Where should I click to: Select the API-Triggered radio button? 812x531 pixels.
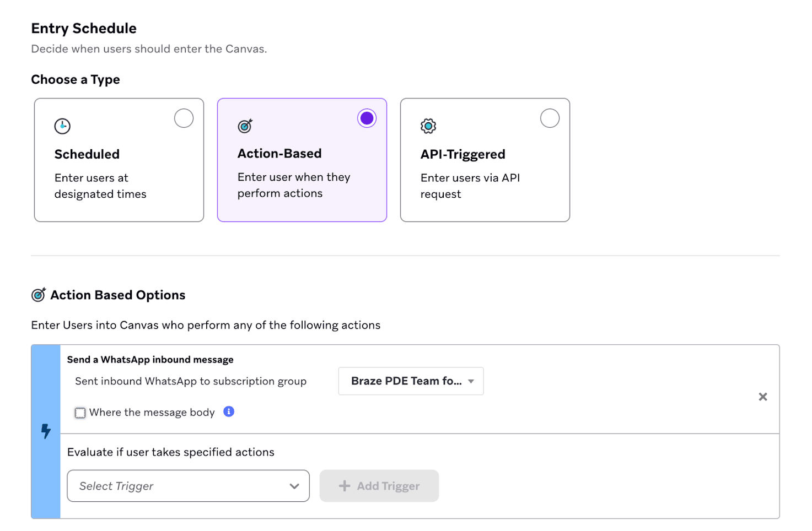550,118
